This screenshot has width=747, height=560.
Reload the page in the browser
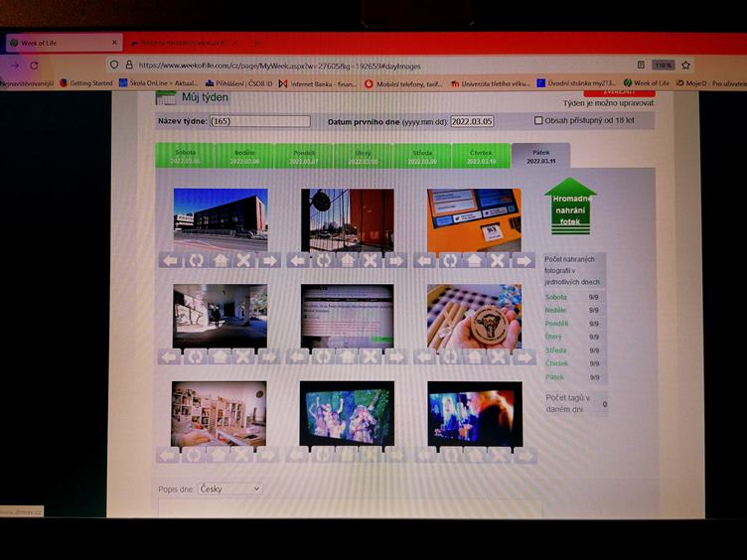(34, 66)
